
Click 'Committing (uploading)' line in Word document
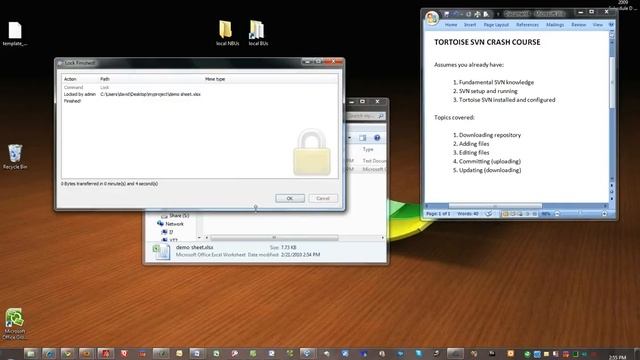click(x=490, y=161)
